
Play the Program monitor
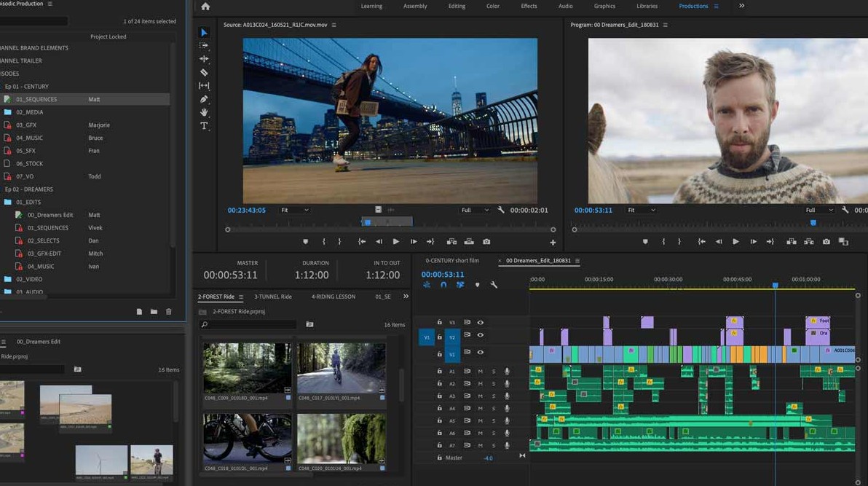[735, 242]
